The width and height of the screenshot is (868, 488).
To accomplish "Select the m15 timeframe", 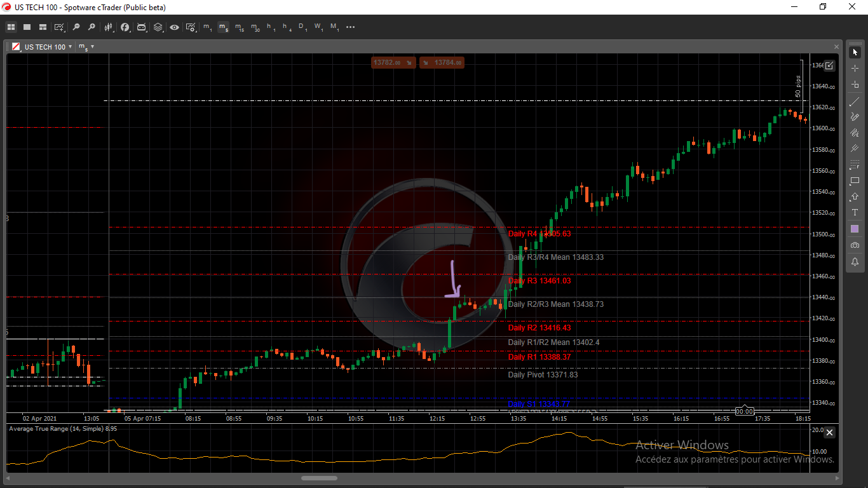I will click(x=239, y=27).
